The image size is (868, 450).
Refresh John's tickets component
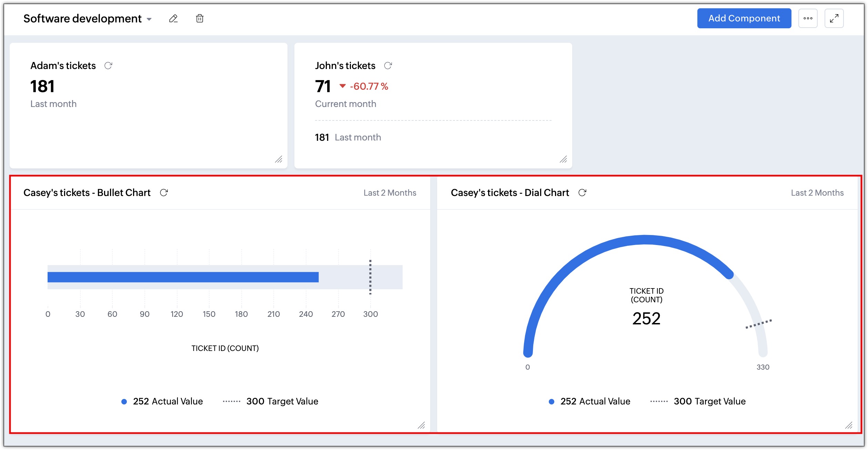tap(388, 66)
